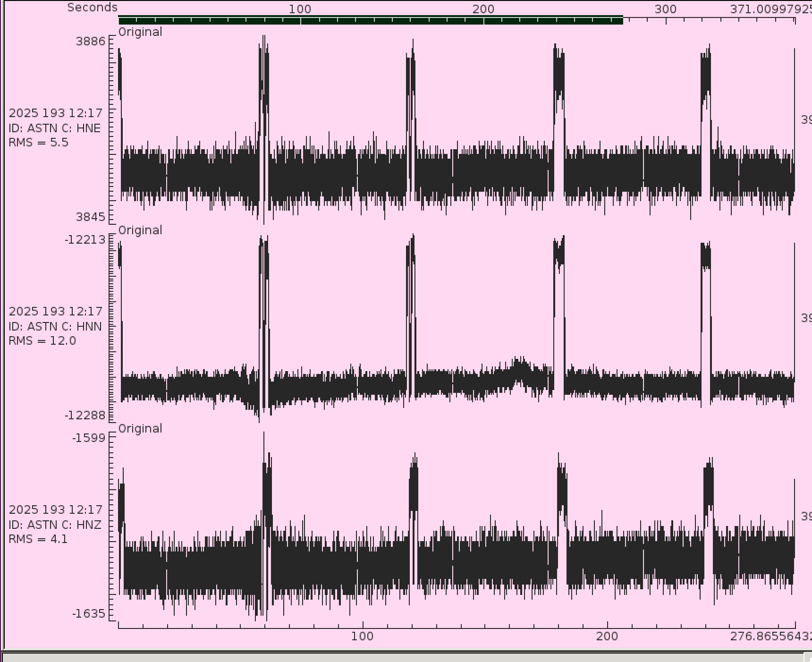Click the 'RMS = 12.0' value

point(42,340)
